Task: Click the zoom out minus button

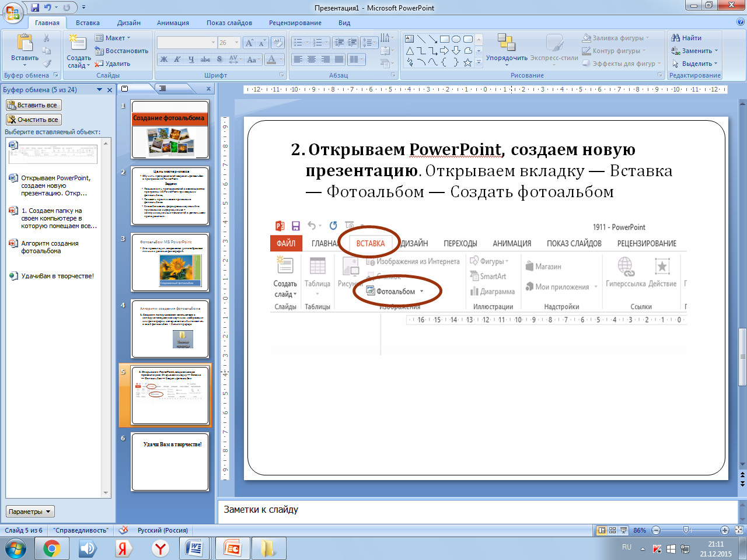Action: point(656,530)
